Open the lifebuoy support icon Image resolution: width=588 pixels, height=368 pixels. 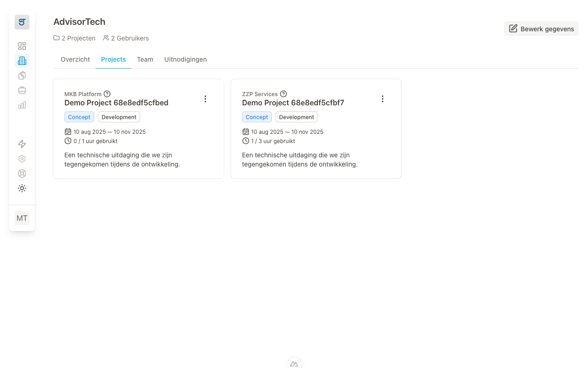click(22, 173)
